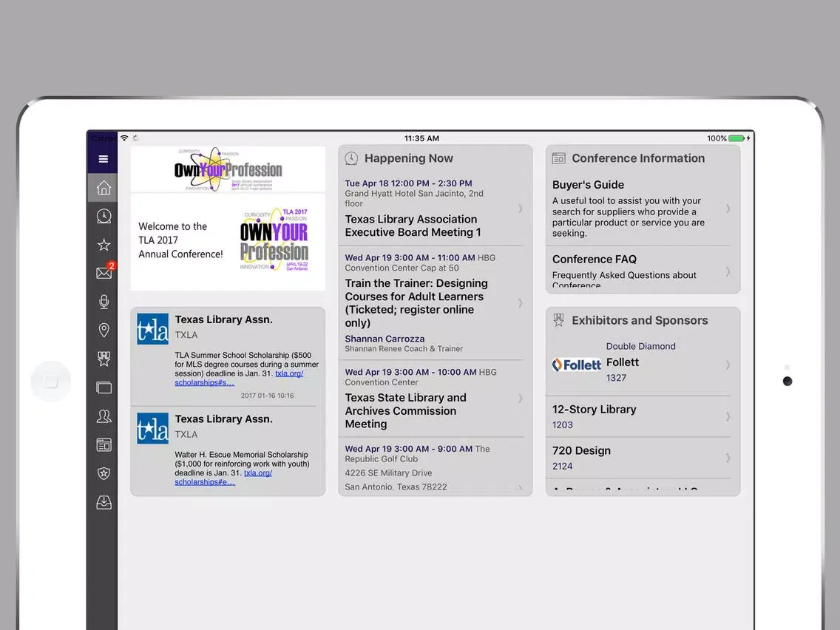Tap the 12-Story Library exhibitor name
The image size is (840, 630).
click(x=594, y=410)
